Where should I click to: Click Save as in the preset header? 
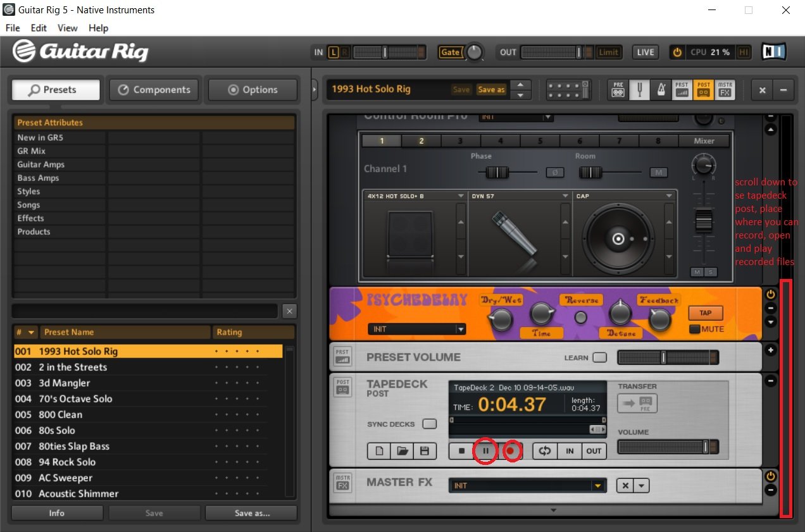(x=491, y=90)
